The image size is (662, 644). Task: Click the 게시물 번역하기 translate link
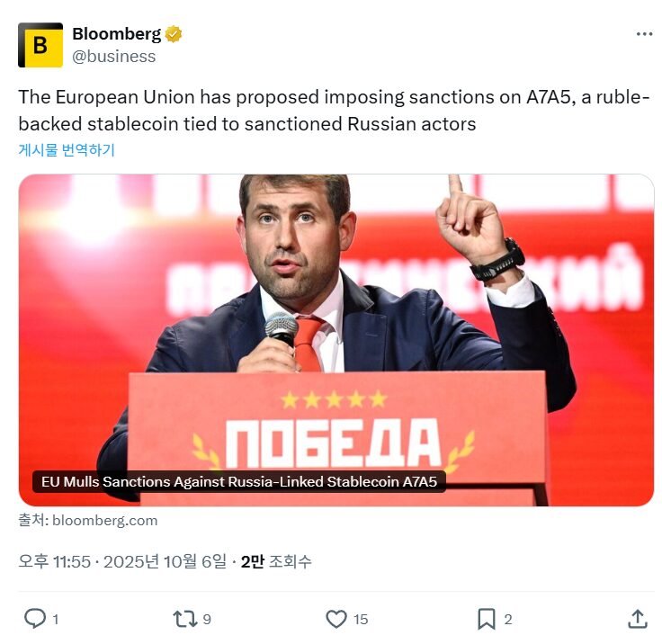[x=67, y=150]
